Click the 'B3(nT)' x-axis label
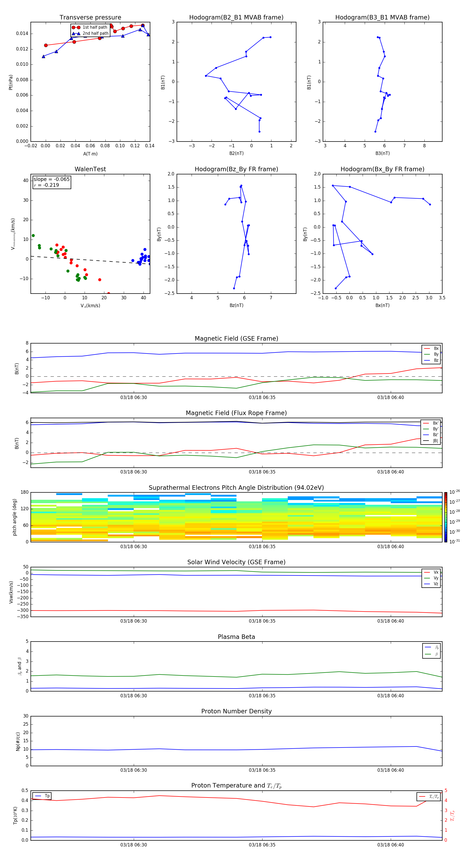Viewport: 473px width, 868px height. 382,153
